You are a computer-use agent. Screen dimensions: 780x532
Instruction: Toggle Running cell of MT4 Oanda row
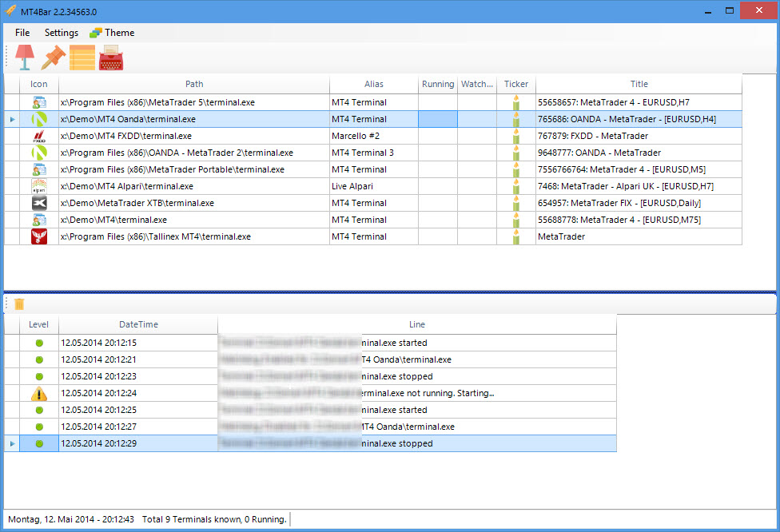438,119
